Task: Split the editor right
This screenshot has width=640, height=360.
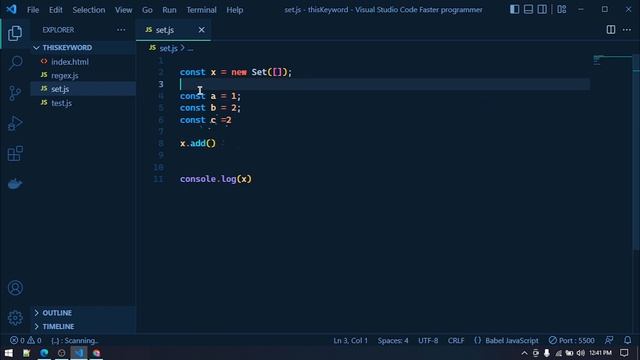Action: pos(611,29)
